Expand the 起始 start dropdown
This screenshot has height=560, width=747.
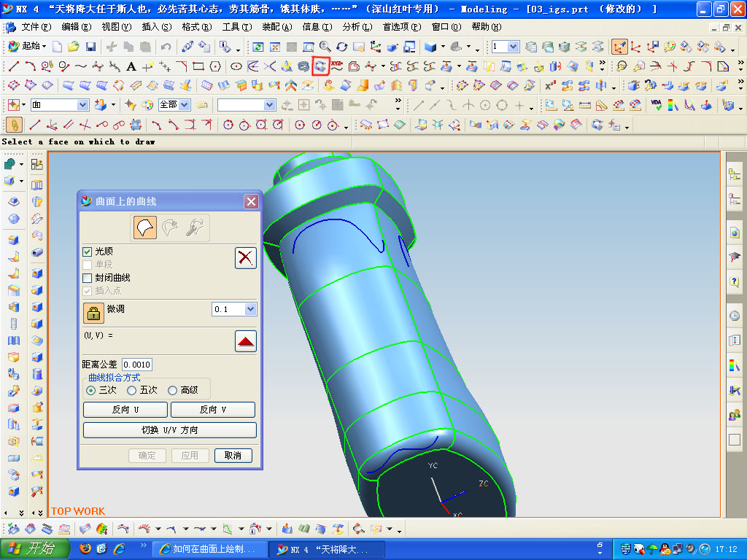[44, 46]
